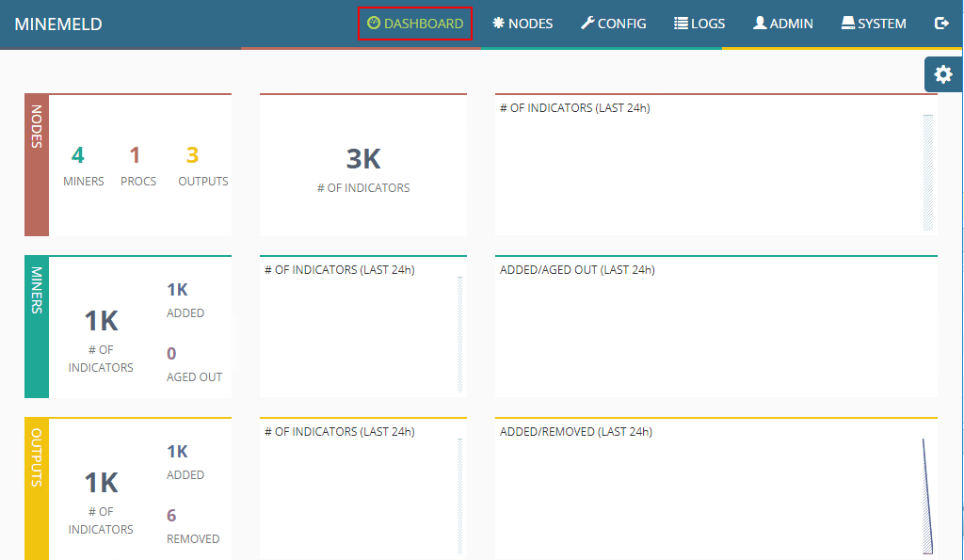
Task: Click the outputs 1K indicators value
Action: point(101,483)
